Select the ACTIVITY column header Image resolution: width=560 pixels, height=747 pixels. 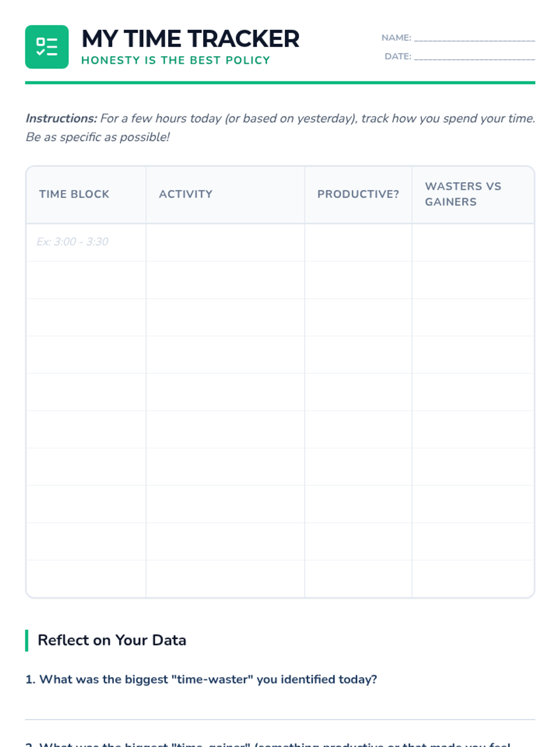click(186, 194)
